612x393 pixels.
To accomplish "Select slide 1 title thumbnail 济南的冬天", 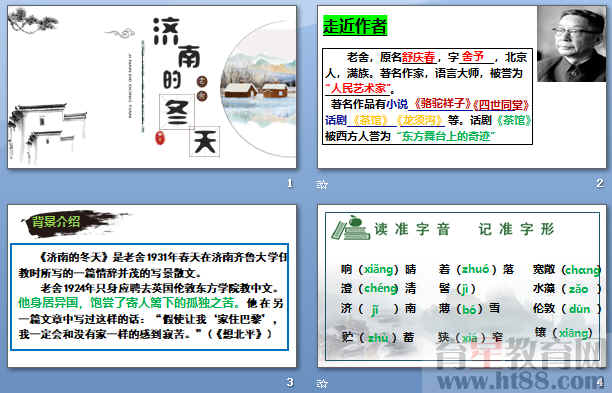I will (x=152, y=87).
